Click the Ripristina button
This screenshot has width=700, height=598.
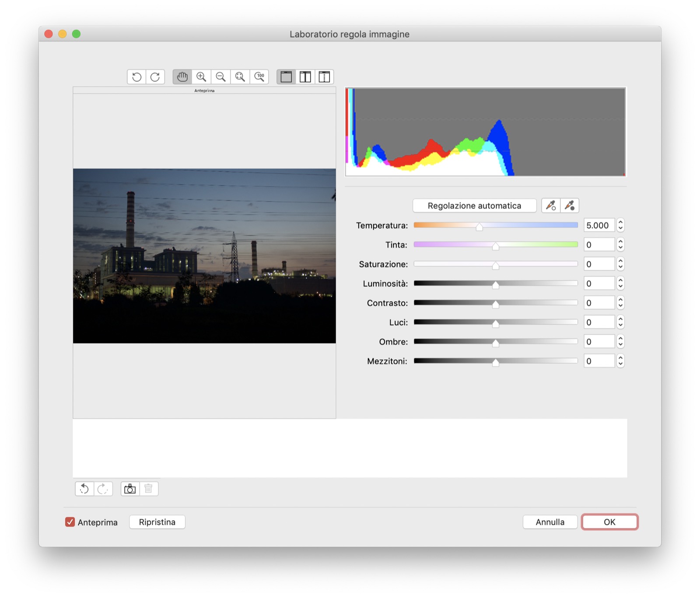pyautogui.click(x=157, y=522)
